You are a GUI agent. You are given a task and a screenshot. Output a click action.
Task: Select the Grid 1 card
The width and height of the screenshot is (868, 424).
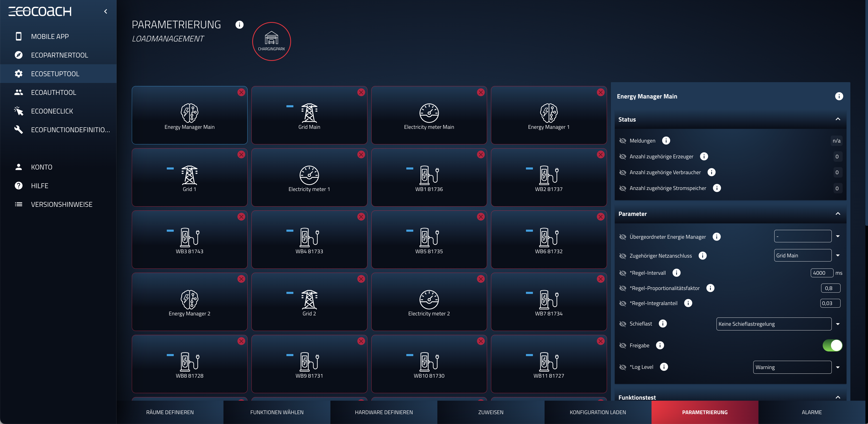(x=189, y=178)
